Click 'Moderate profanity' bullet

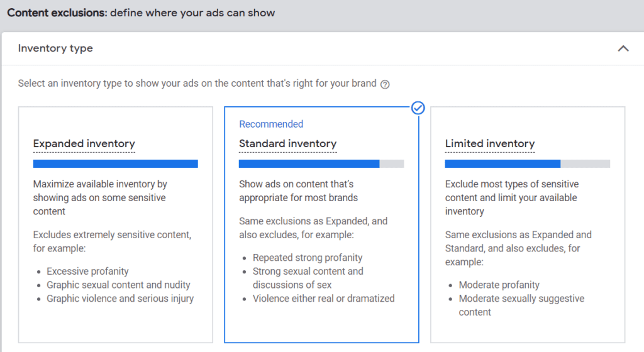[x=499, y=285]
